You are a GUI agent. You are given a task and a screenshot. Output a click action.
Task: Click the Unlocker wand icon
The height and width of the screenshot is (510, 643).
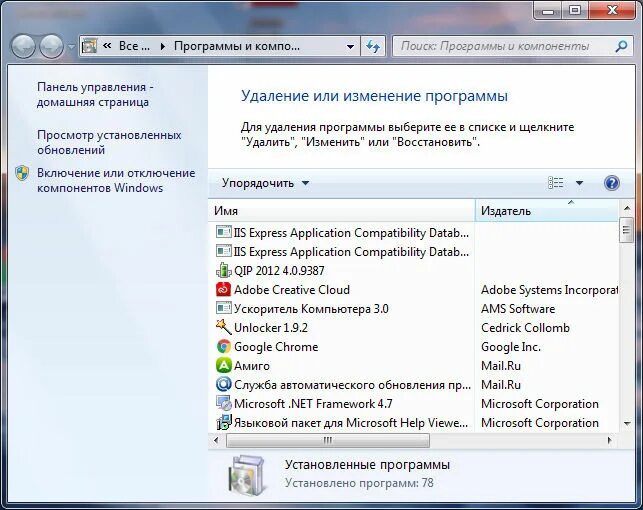(x=223, y=327)
